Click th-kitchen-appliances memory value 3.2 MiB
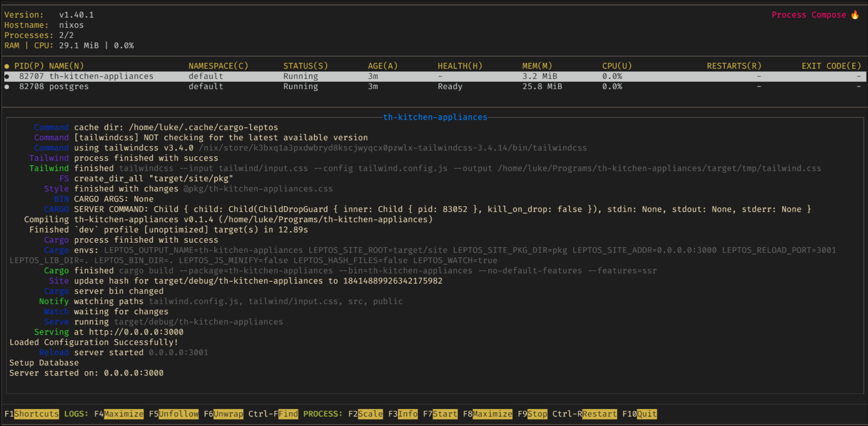 coord(540,76)
